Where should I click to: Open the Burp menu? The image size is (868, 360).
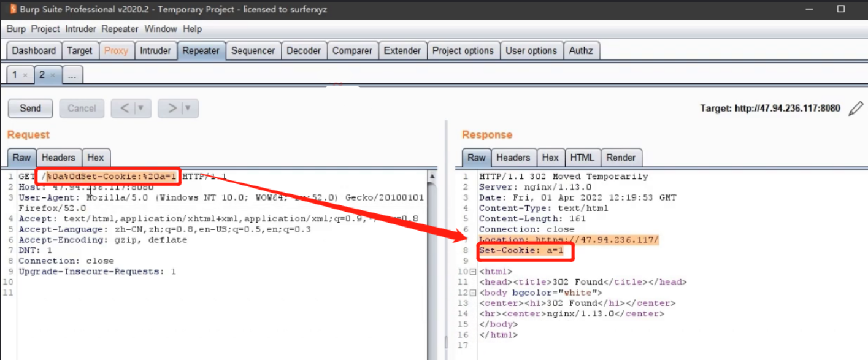click(x=16, y=29)
